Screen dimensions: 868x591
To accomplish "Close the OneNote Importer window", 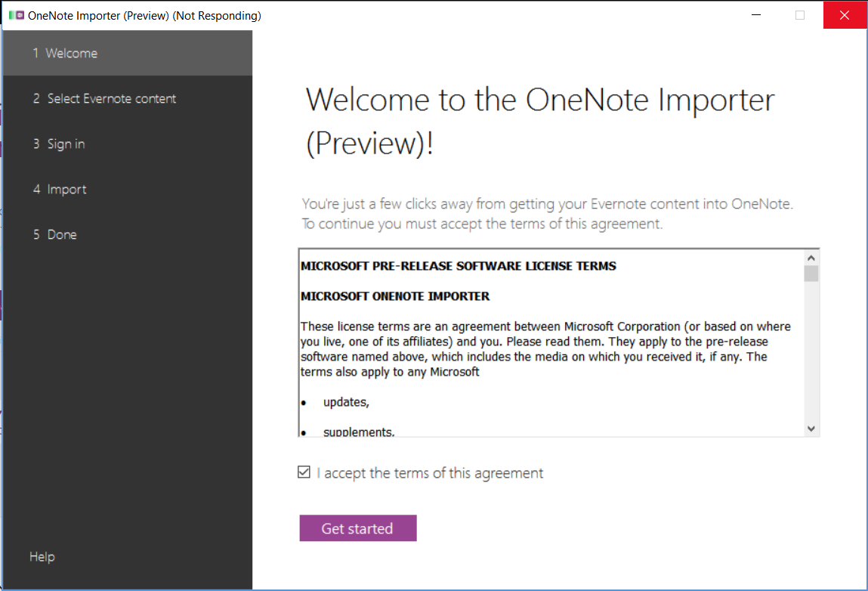I will click(845, 15).
